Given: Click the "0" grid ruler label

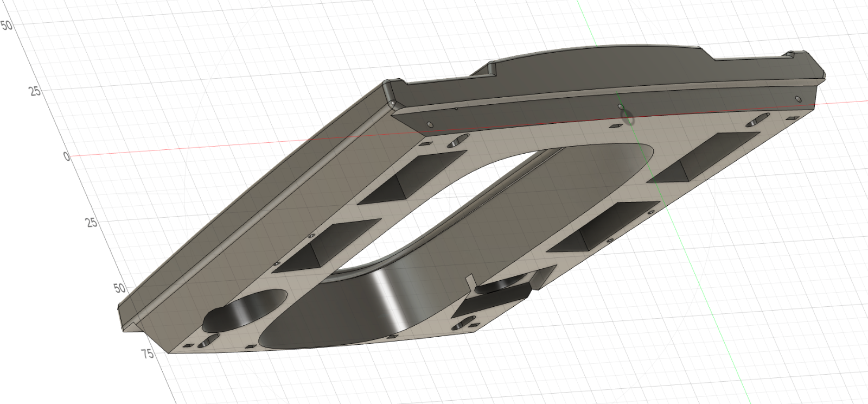Looking at the screenshot, I should pyautogui.click(x=67, y=156).
